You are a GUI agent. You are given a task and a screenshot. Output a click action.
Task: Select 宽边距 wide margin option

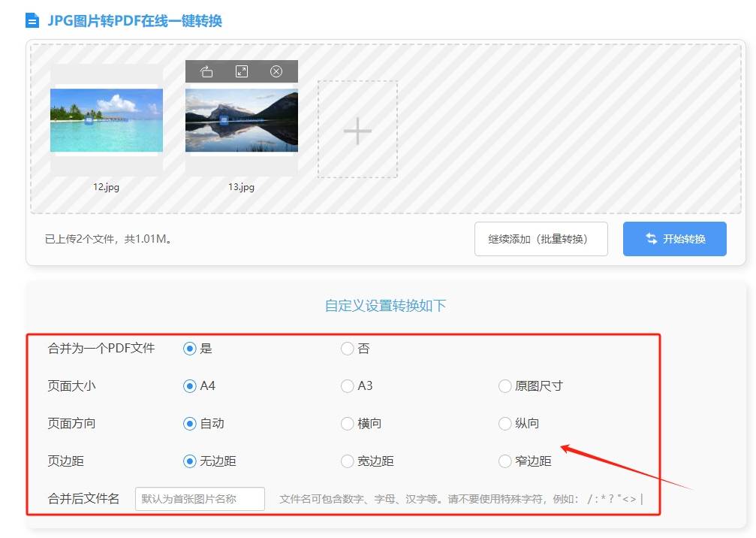tap(346, 461)
